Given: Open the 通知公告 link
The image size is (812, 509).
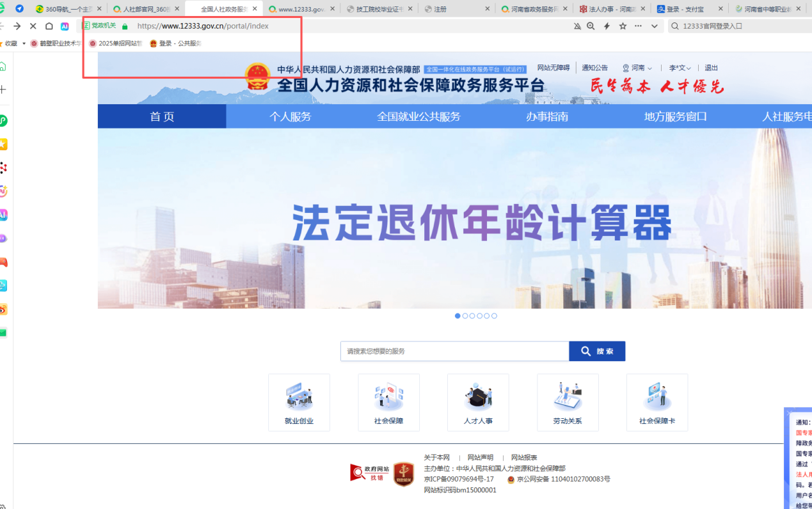Looking at the screenshot, I should tap(594, 68).
